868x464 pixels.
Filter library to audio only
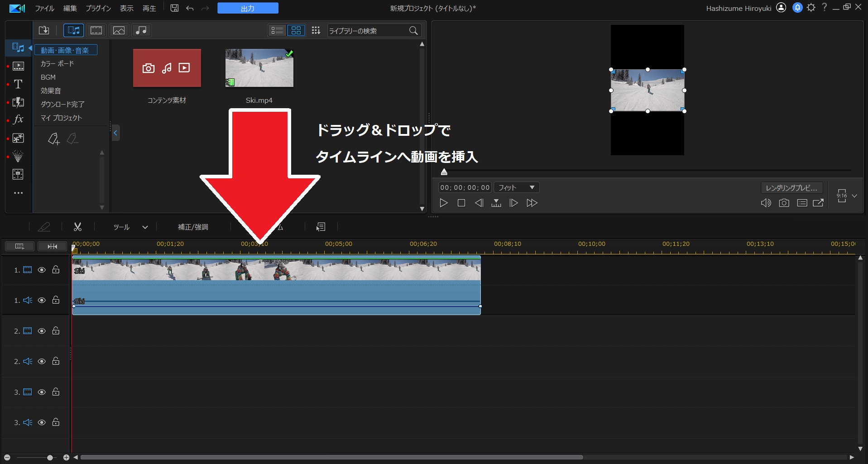pos(141,30)
